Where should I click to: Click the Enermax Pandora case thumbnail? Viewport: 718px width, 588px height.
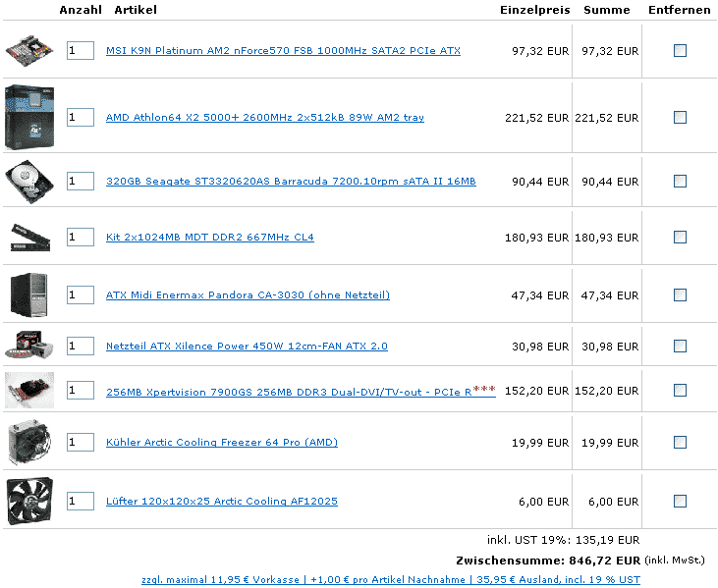click(28, 294)
